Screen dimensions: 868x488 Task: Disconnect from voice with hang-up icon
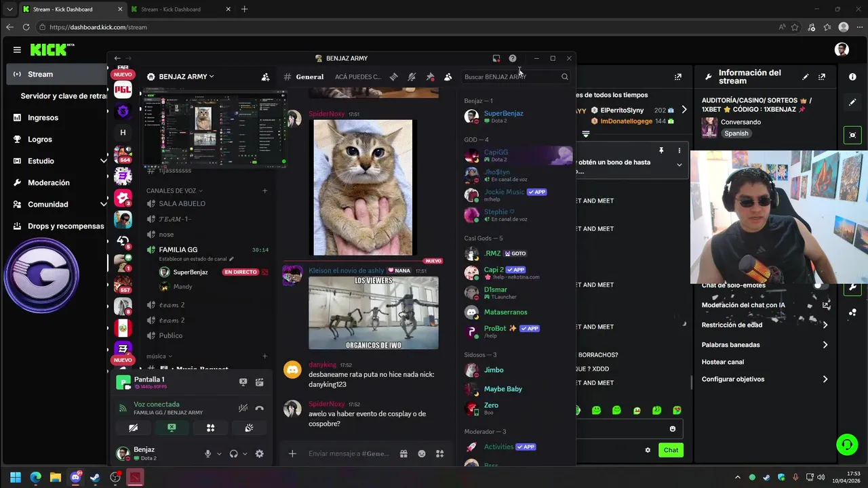click(x=259, y=408)
